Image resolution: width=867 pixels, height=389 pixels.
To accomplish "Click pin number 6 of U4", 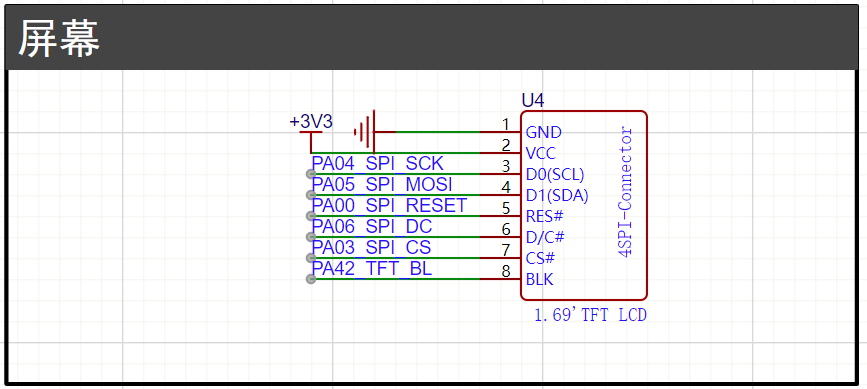I will click(x=505, y=229).
